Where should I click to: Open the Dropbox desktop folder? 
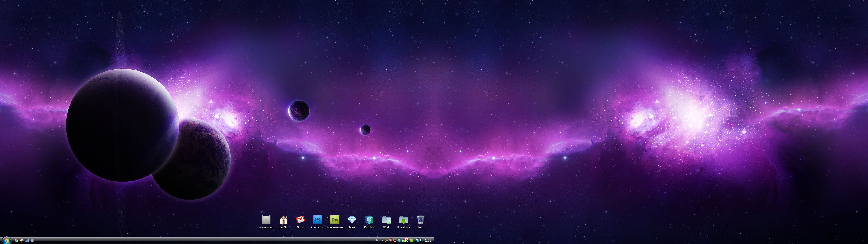click(369, 220)
